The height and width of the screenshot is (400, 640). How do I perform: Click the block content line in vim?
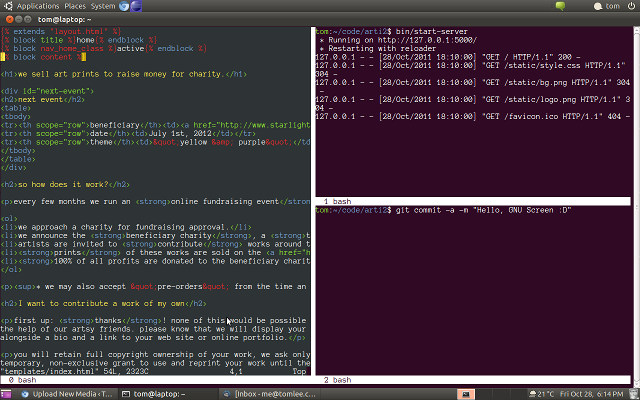click(x=43, y=57)
